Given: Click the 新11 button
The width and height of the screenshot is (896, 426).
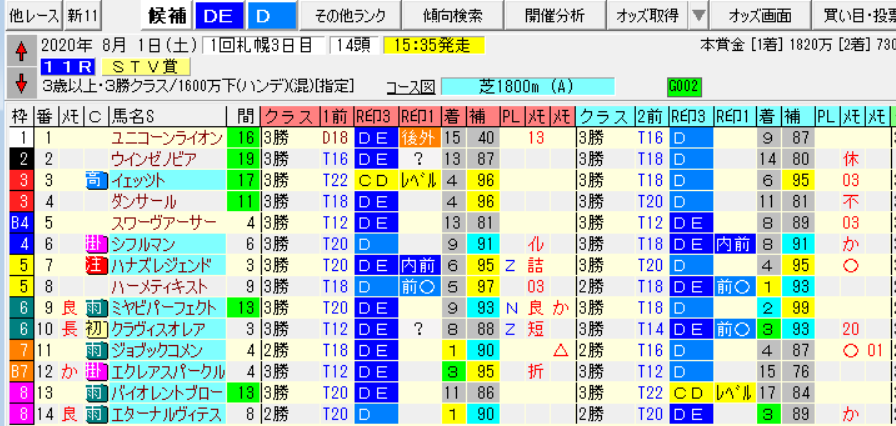Looking at the screenshot, I should tap(81, 17).
